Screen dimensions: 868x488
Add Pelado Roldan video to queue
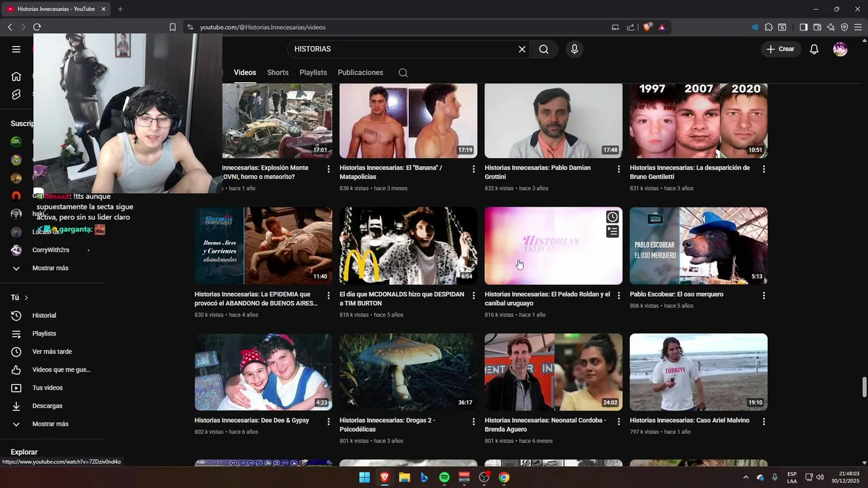(x=612, y=232)
